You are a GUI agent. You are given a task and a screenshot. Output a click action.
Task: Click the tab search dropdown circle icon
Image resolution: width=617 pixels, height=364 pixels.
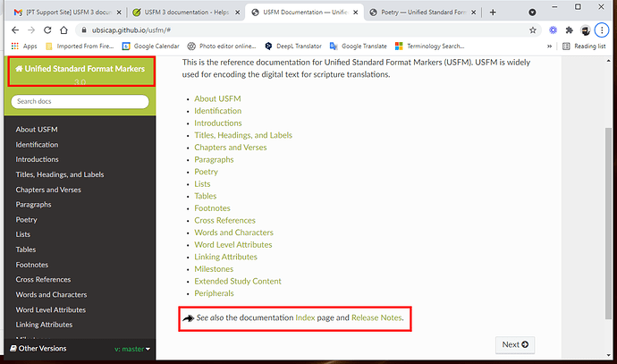[x=532, y=13]
